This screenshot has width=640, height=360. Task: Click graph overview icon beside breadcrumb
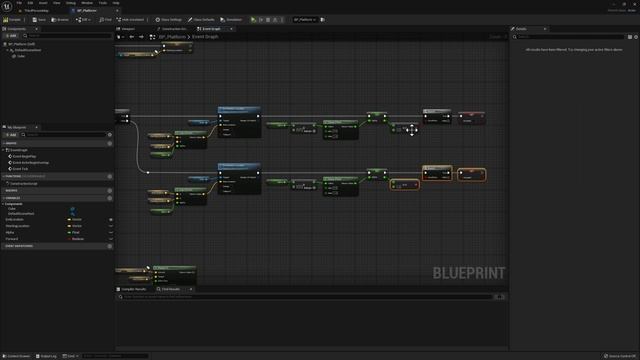(152, 37)
